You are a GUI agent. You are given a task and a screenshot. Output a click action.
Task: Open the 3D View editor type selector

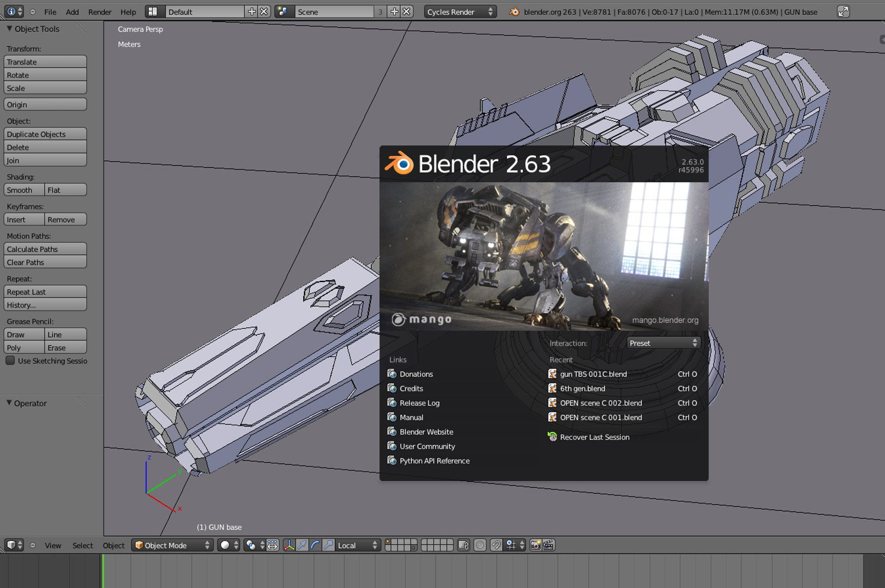click(x=14, y=545)
